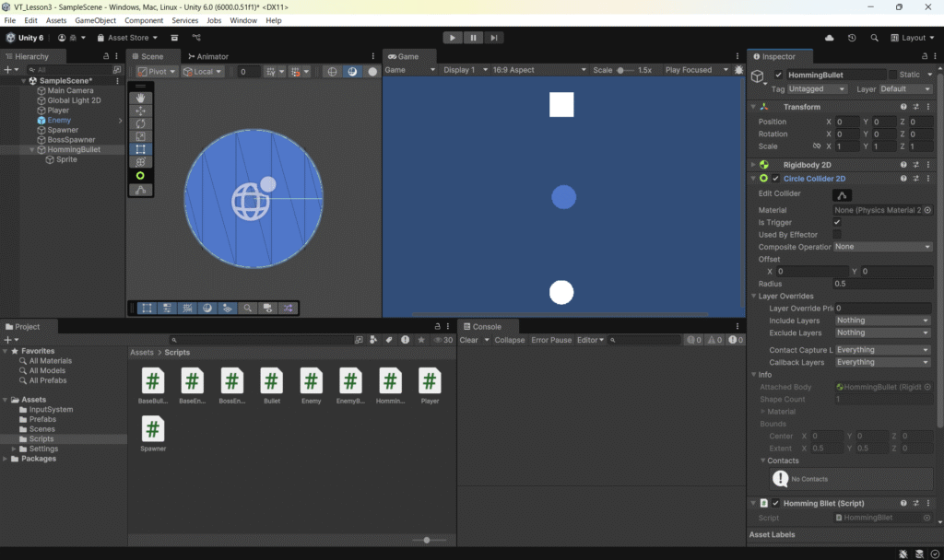Image resolution: width=944 pixels, height=560 pixels.
Task: Switch to the Animator tab
Action: point(208,56)
